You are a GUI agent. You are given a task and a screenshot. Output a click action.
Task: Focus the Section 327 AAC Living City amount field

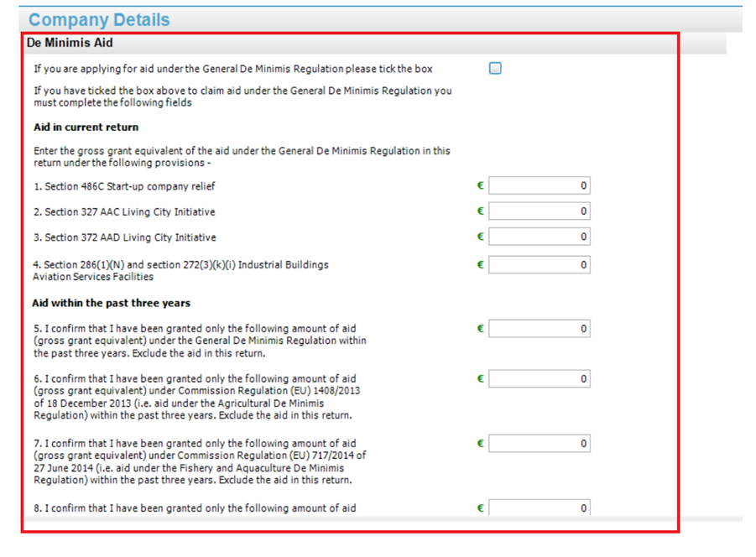pos(539,211)
